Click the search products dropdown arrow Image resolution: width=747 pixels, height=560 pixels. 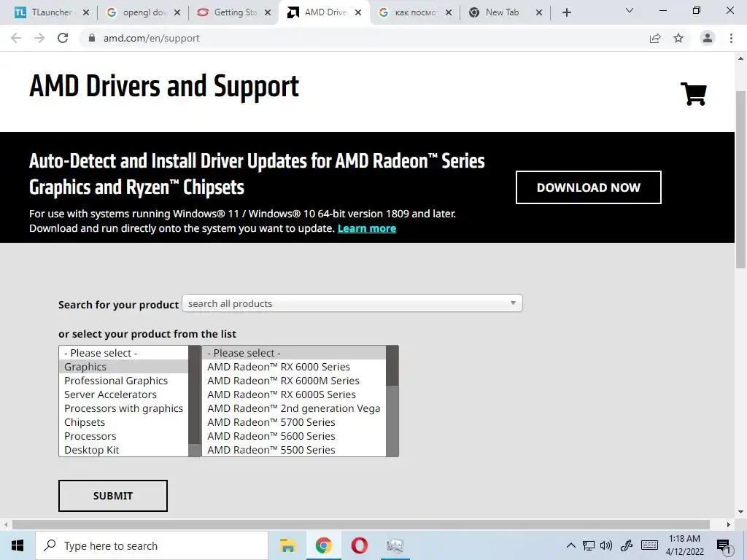coord(513,303)
